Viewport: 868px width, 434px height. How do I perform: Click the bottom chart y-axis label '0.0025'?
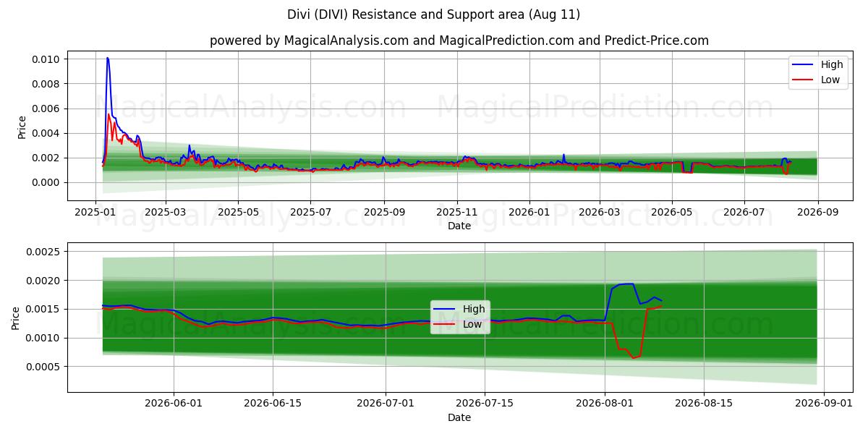[43, 252]
